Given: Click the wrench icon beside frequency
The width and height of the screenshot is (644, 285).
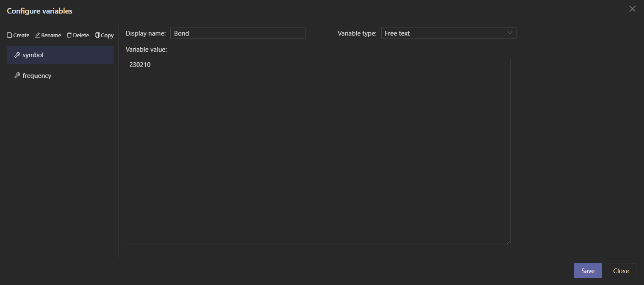Looking at the screenshot, I should tap(17, 76).
